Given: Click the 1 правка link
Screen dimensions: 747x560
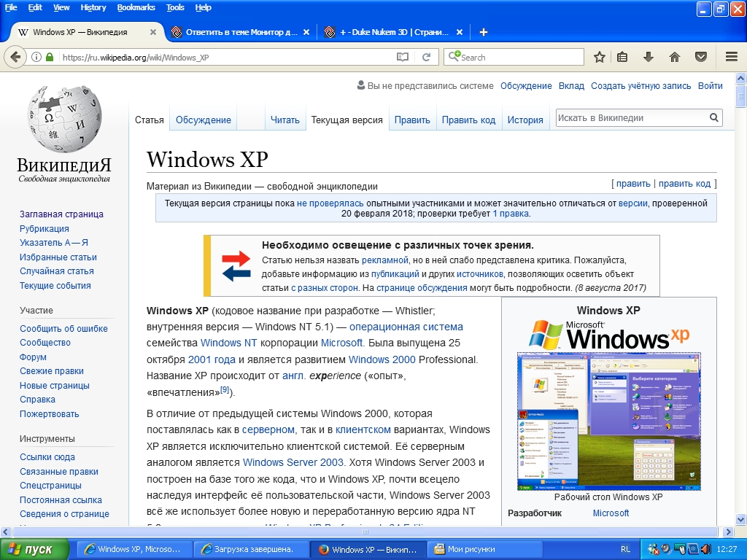Looking at the screenshot, I should [x=511, y=214].
